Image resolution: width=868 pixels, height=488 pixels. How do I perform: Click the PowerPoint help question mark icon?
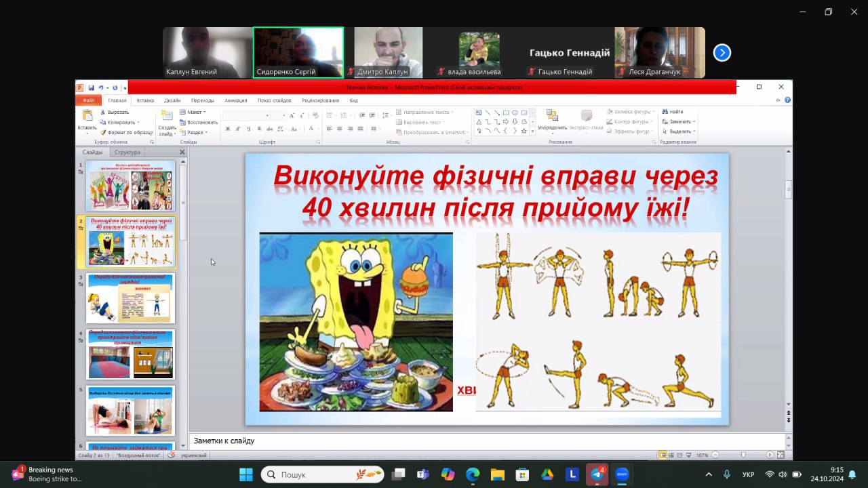coord(787,100)
